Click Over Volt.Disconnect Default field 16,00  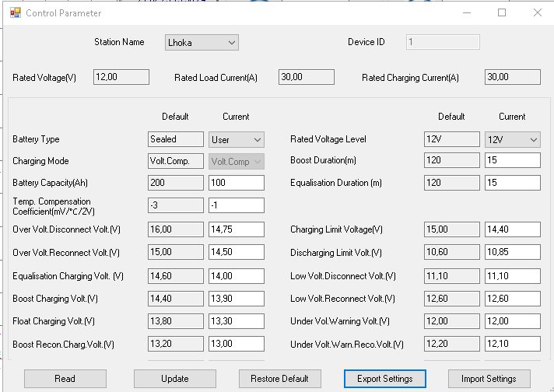click(176, 229)
